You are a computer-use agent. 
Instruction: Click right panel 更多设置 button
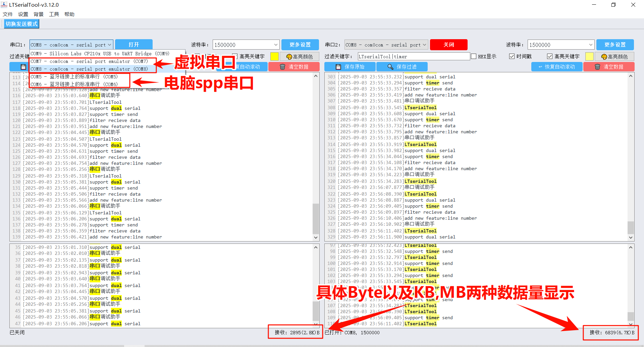coord(615,45)
